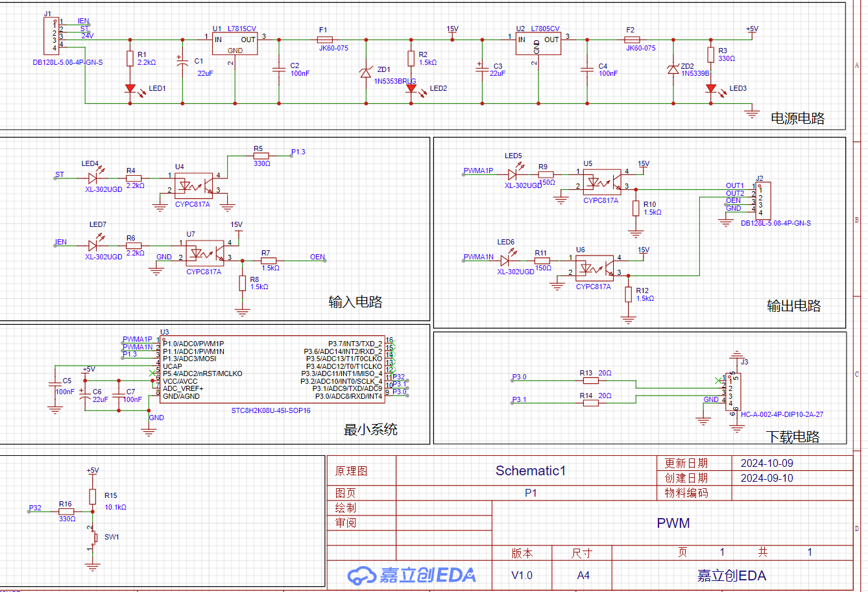Click the P1.3 net label near R5
Viewport: 868px width, 592px height.
coord(298,152)
